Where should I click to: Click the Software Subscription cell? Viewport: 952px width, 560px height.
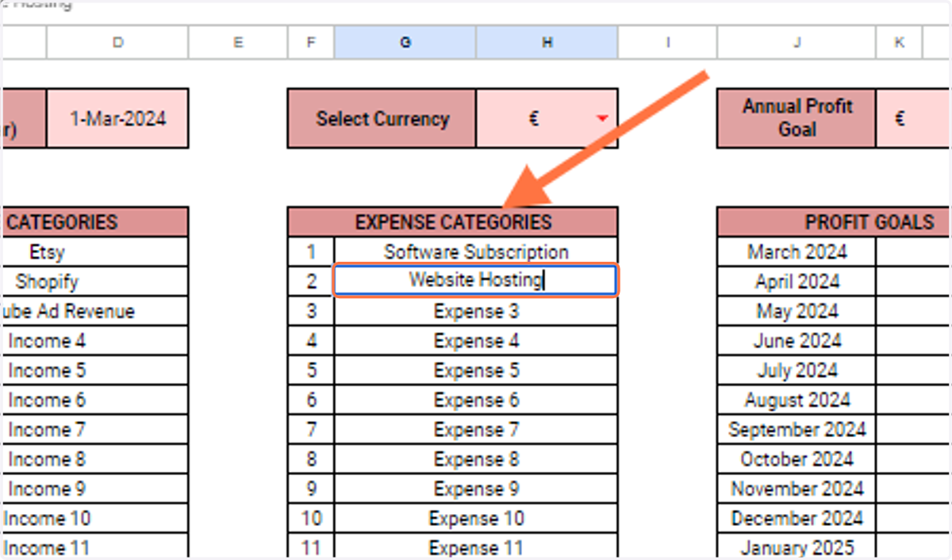(x=476, y=251)
